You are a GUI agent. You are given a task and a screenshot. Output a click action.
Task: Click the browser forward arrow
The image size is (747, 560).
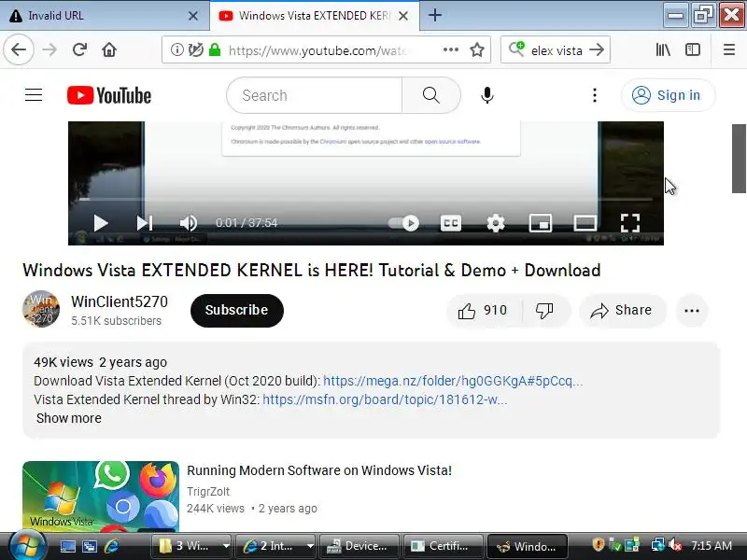coord(49,49)
